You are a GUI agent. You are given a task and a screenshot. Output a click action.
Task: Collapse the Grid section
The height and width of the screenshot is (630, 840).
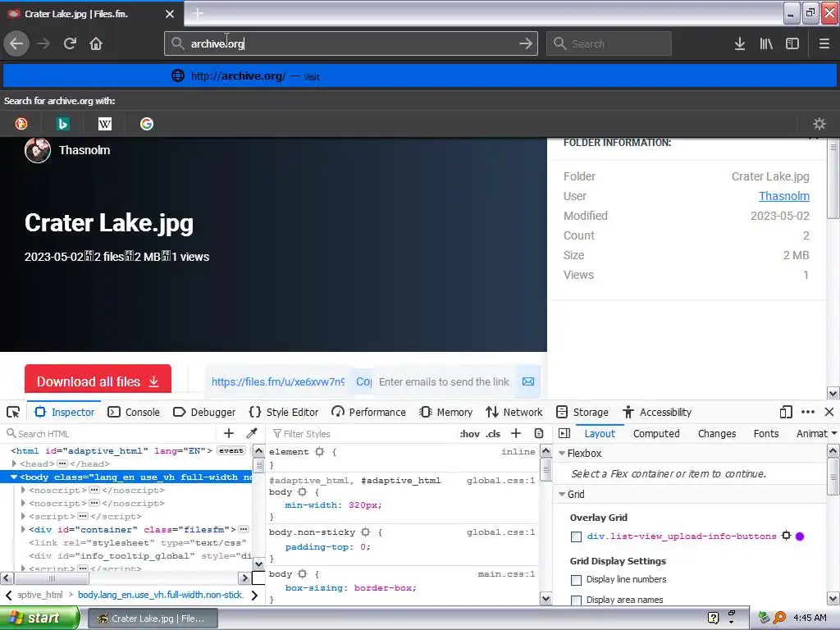pos(562,495)
